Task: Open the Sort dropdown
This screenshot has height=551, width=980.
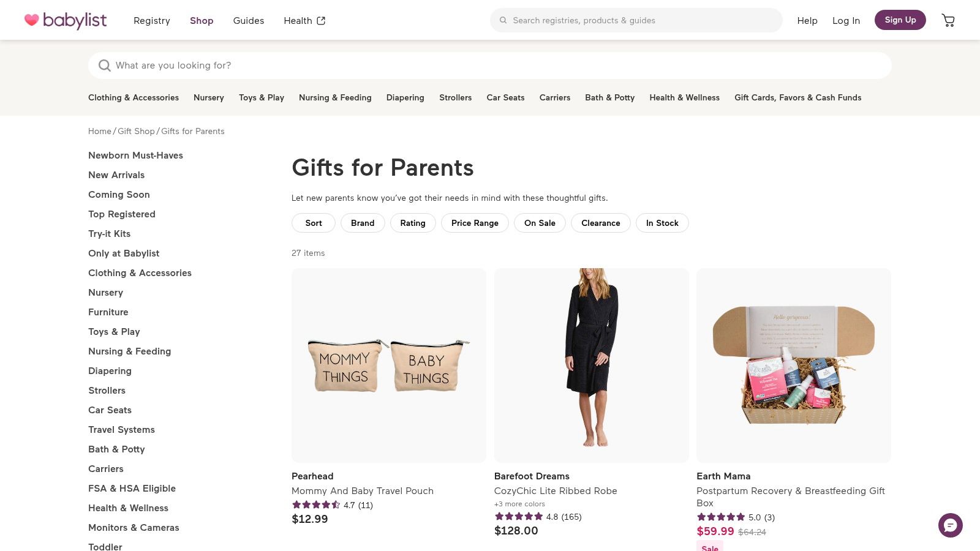Action: pos(314,223)
